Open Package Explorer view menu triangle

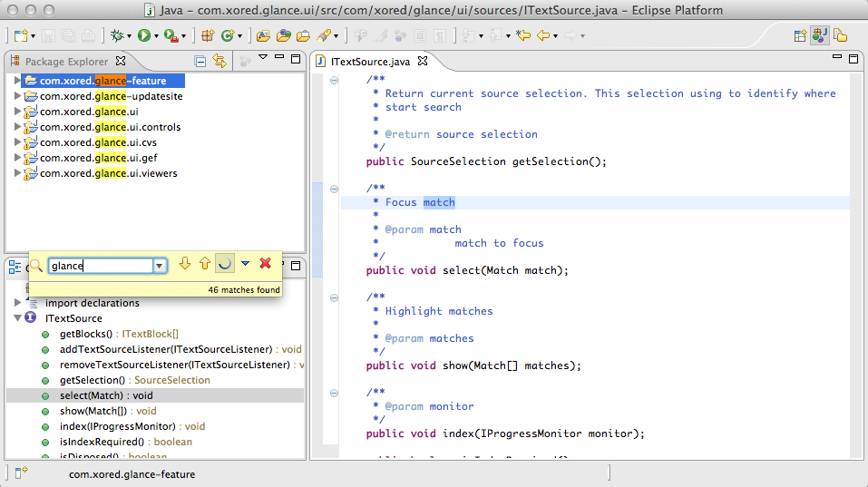tap(263, 57)
